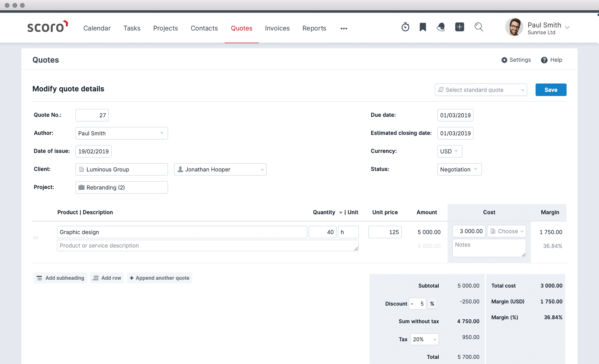Open Help question mark icon
The width and height of the screenshot is (599, 364).
click(x=544, y=60)
